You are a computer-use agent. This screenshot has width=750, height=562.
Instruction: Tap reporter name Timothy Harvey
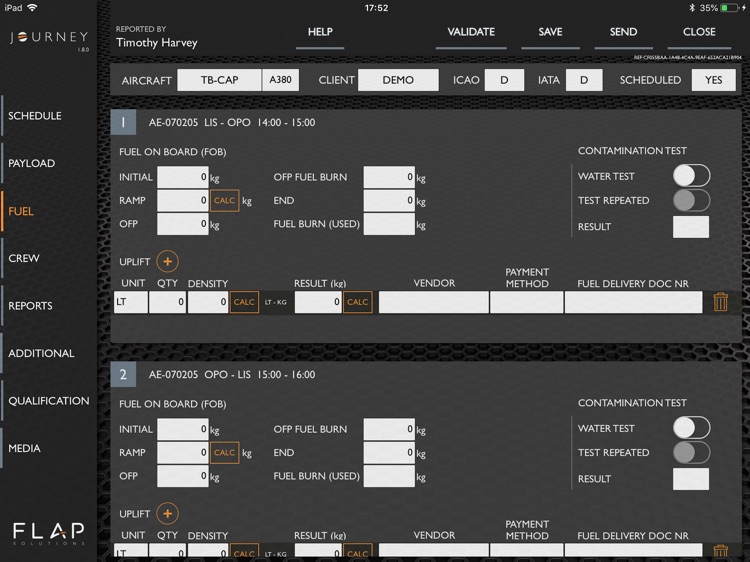[x=156, y=43]
